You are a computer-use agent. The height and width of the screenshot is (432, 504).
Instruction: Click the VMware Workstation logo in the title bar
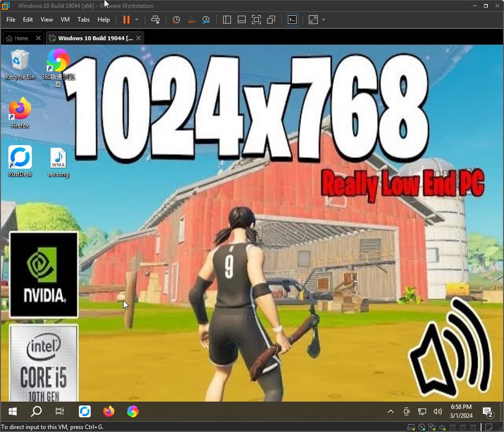(5, 6)
